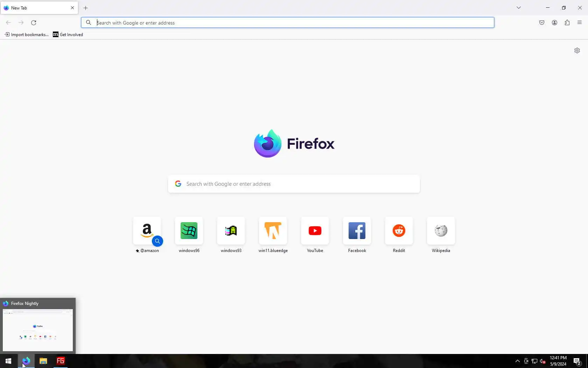This screenshot has height=368, width=588.
Task: Click the Firefox Nightly preview thumbnail
Action: (38, 330)
